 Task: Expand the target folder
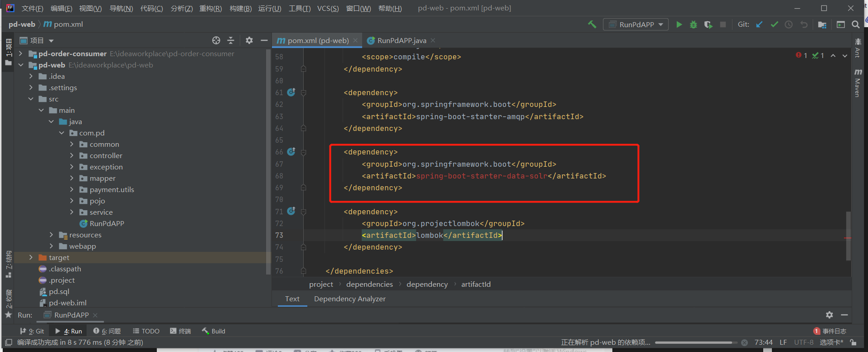(x=31, y=257)
